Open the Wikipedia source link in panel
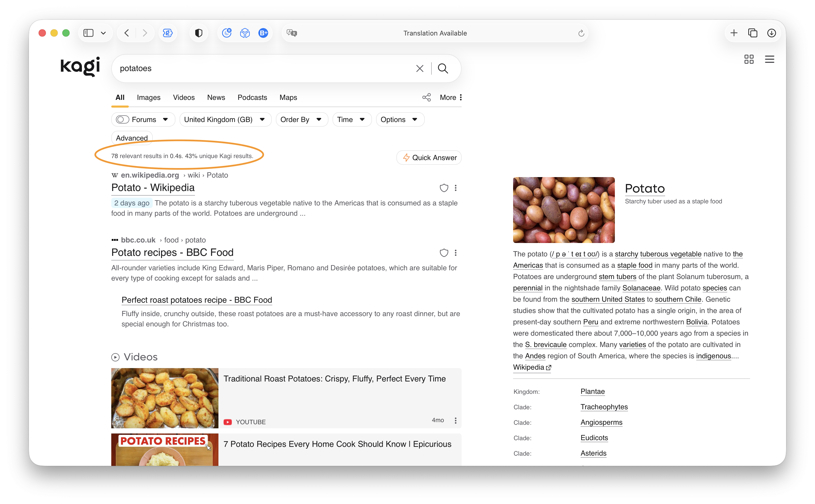This screenshot has width=815, height=504. pyautogui.click(x=532, y=367)
